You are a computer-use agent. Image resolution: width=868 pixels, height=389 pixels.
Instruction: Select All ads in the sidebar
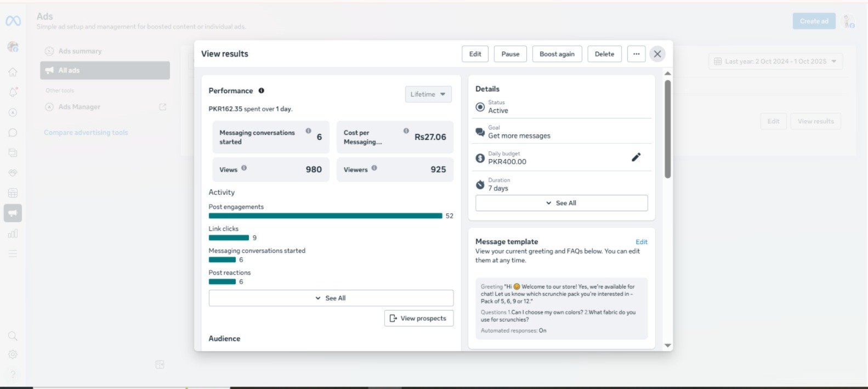pyautogui.click(x=105, y=70)
